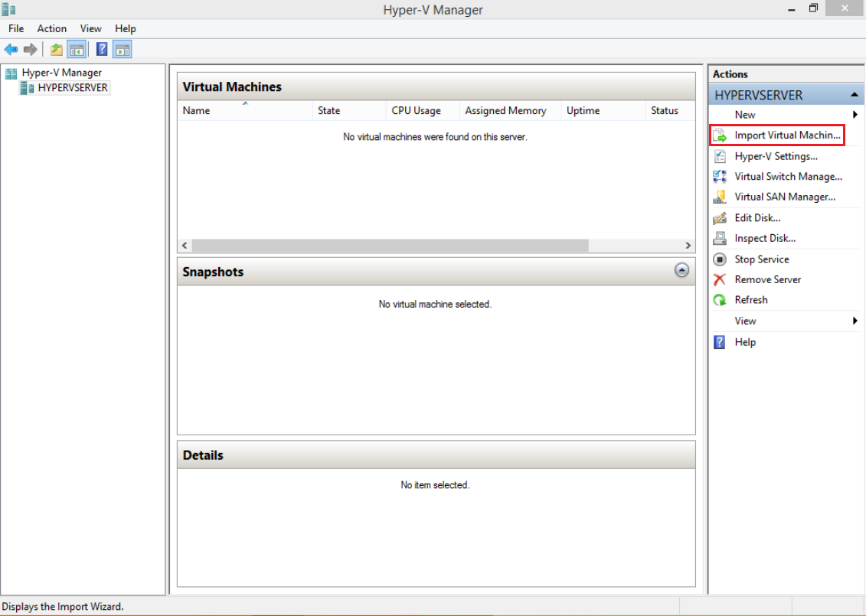Open Help using the question mark toolbar icon
The height and width of the screenshot is (616, 866).
(102, 49)
